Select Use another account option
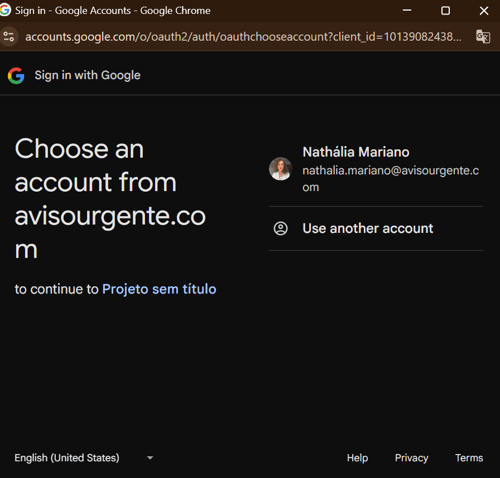Screen dimensions: 500x478 coord(376,228)
